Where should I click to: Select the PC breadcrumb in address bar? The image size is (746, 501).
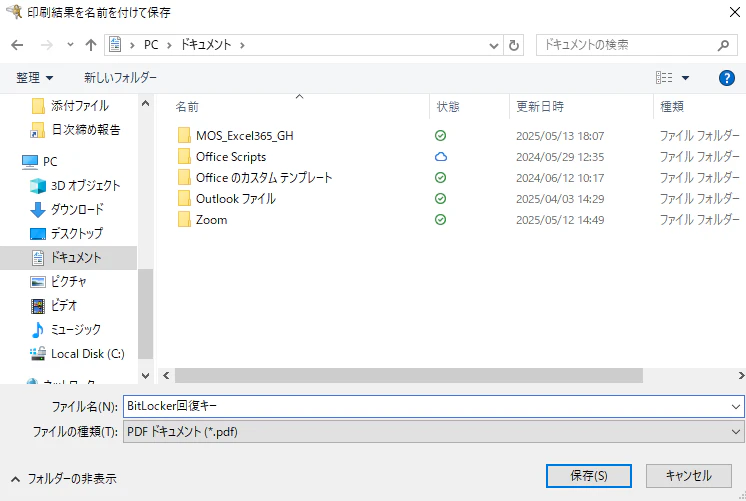[151, 45]
